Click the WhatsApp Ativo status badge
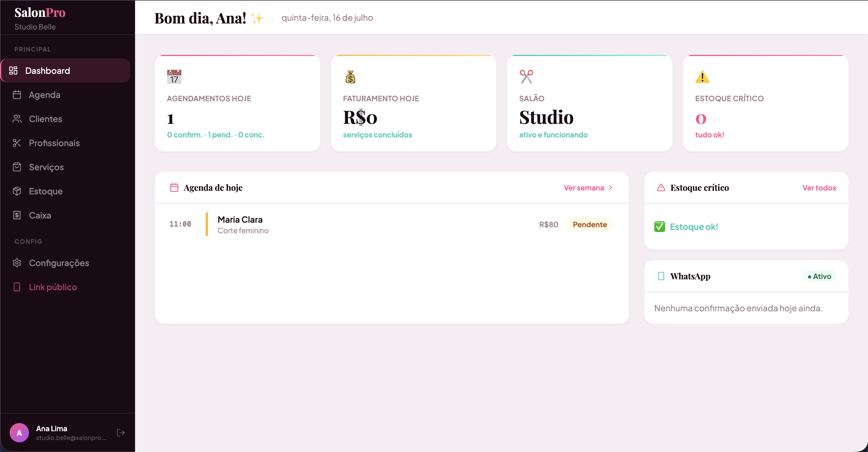 (819, 276)
